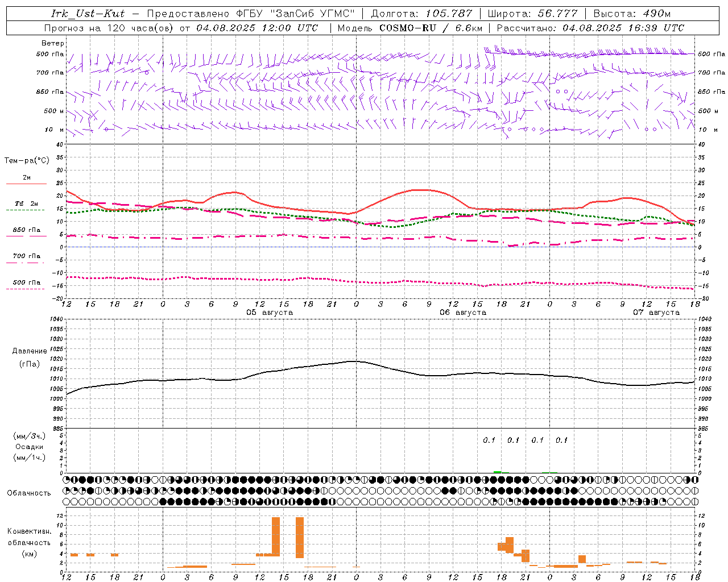Image resolution: width=728 pixels, height=582 pixels.
Task: Click the Ветер wind panel label
Action: [x=53, y=43]
